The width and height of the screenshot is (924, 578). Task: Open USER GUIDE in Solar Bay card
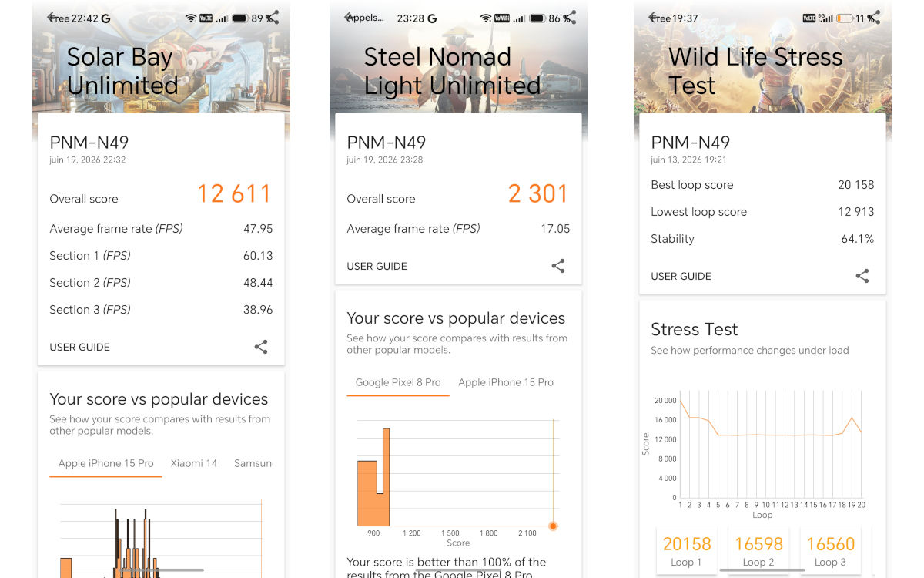80,347
